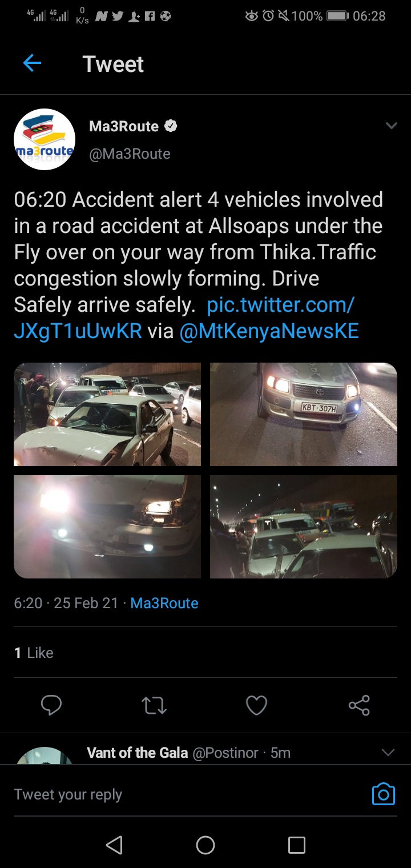Open recent apps square button

point(297,845)
